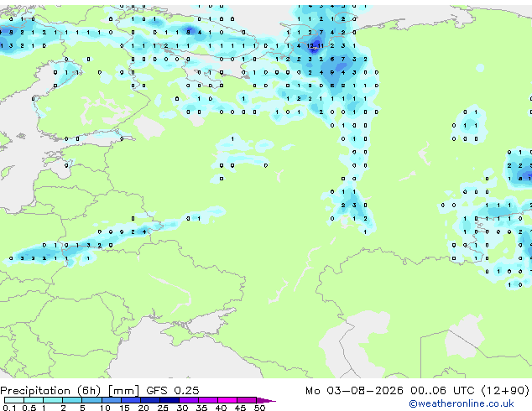This screenshot has width=532, height=411.
Task: Click the 1–2 mm legend swatch
Action: pos(53,400)
